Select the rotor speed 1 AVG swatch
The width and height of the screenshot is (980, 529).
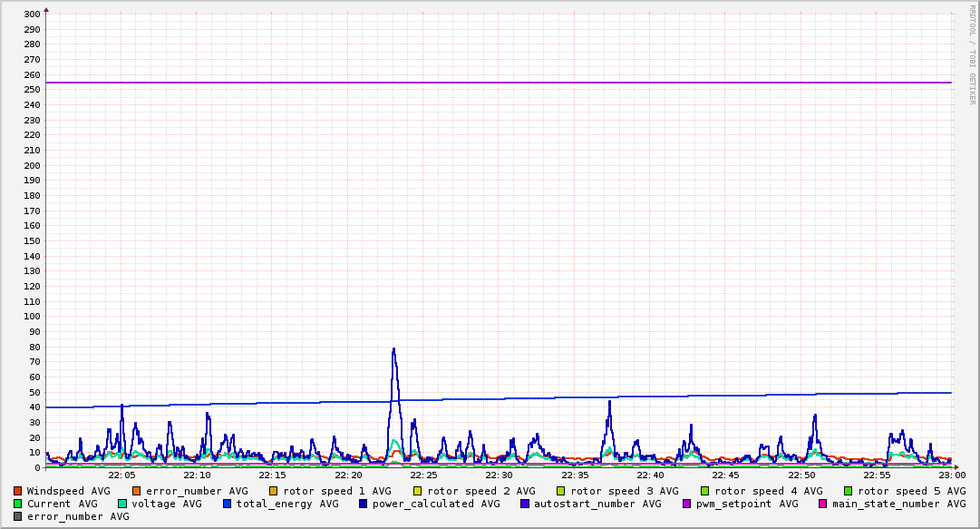coord(274,491)
